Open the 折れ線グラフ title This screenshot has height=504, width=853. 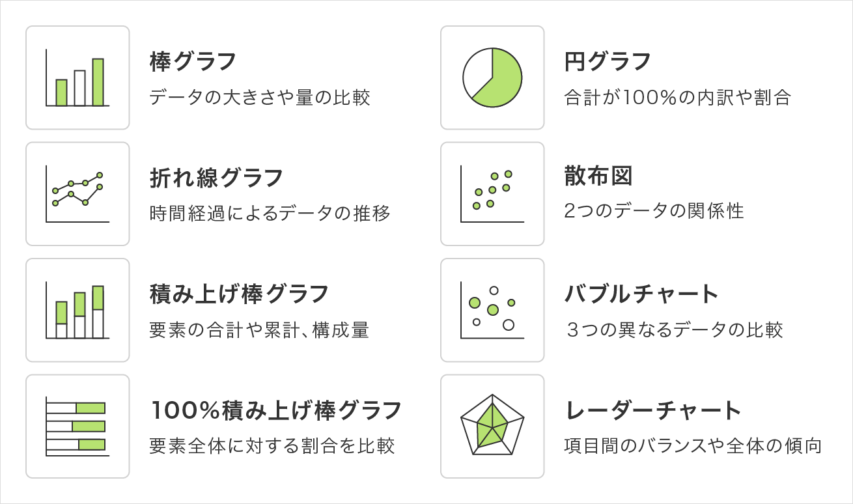[217, 178]
